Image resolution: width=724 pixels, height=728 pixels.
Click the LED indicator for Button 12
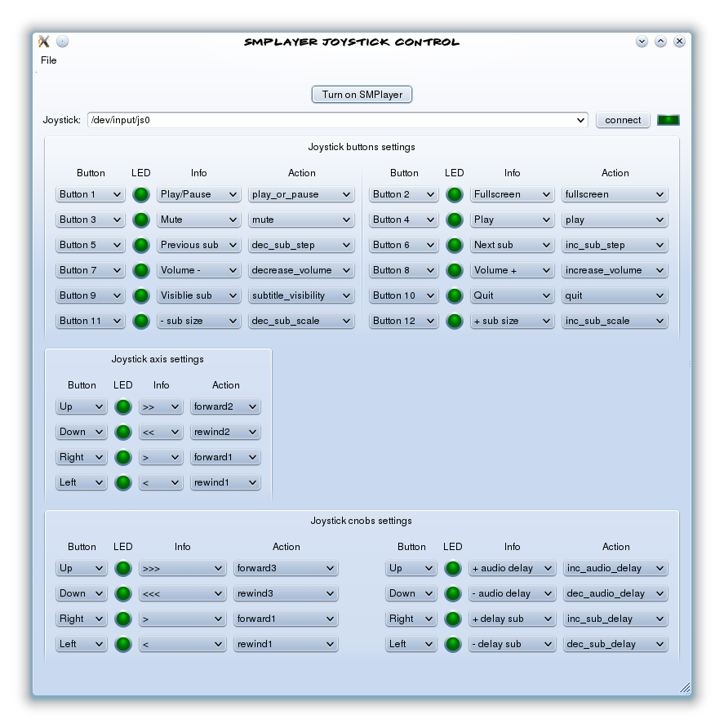point(454,321)
